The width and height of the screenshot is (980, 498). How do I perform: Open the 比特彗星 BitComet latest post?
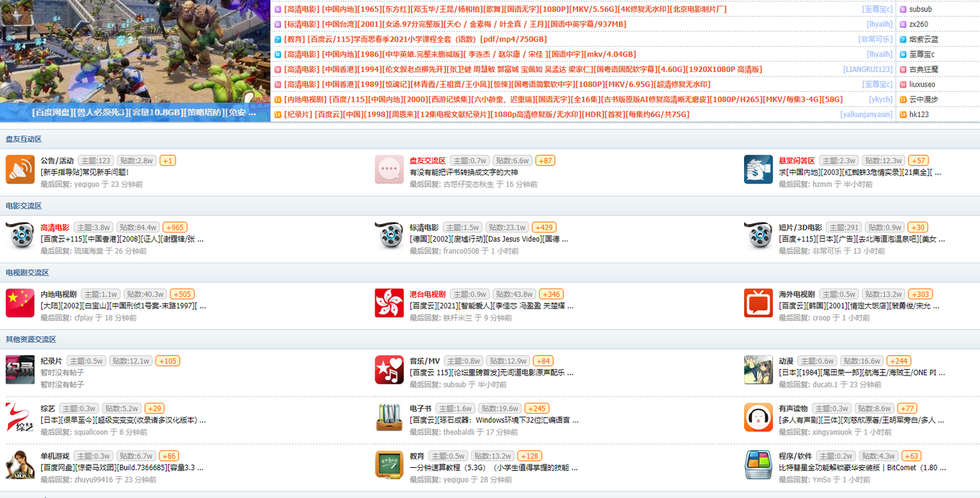(862, 467)
